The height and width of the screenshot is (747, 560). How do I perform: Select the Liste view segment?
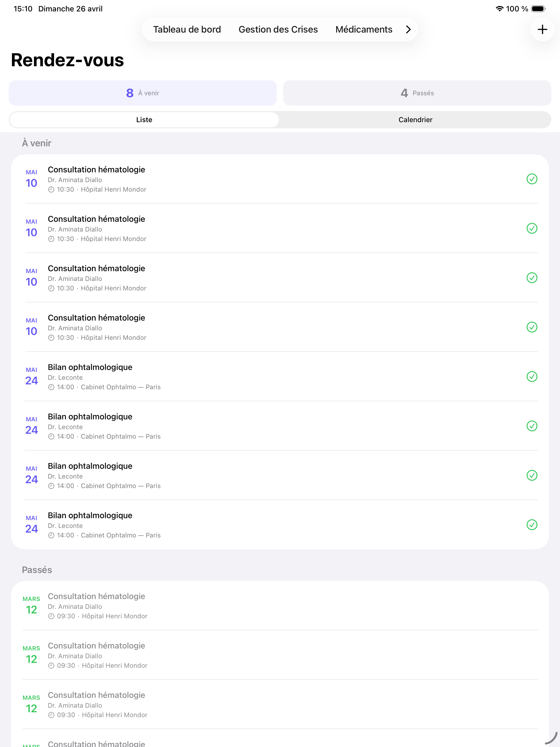click(x=144, y=120)
